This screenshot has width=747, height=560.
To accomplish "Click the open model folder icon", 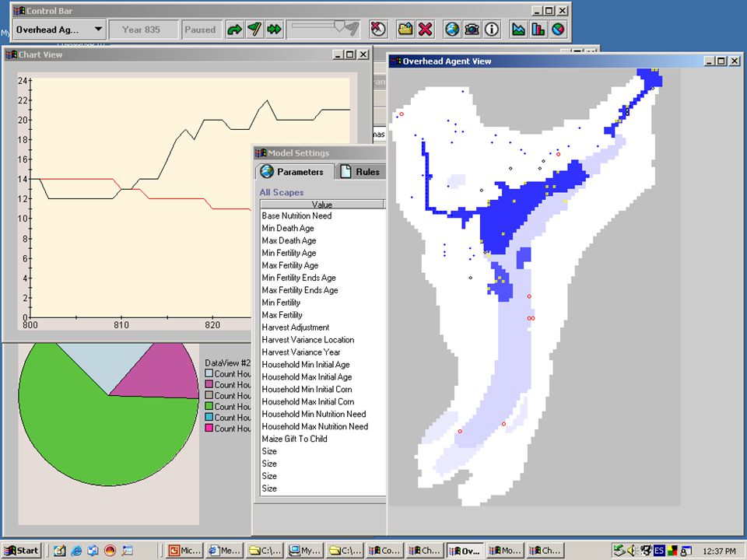I will pyautogui.click(x=405, y=30).
